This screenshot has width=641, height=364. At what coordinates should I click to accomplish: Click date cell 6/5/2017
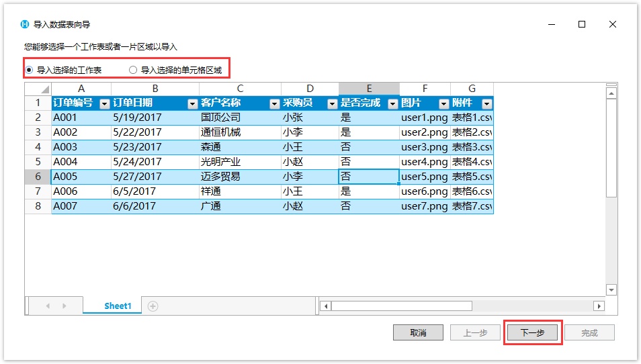(x=155, y=191)
